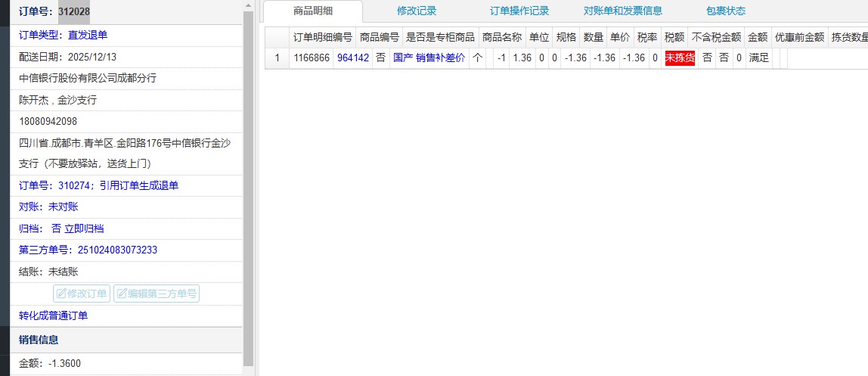The image size is (868, 376).
Task: Click the pencil icon on 修改订单 button
Action: point(61,294)
